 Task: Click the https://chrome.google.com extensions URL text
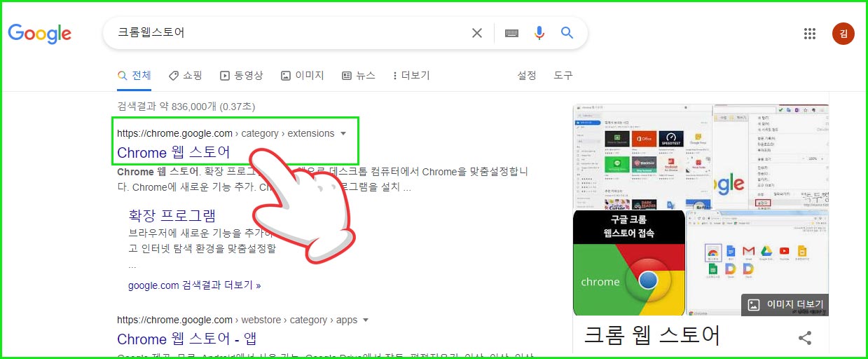pos(226,133)
